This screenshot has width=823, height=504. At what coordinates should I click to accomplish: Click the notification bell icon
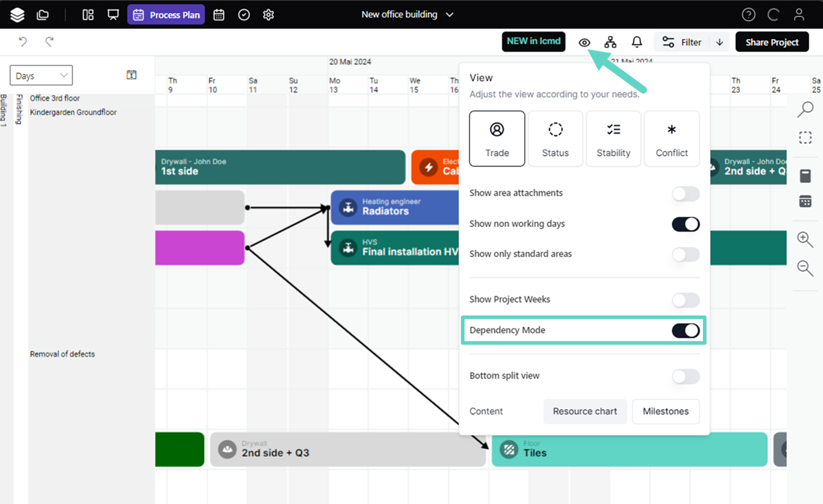636,42
